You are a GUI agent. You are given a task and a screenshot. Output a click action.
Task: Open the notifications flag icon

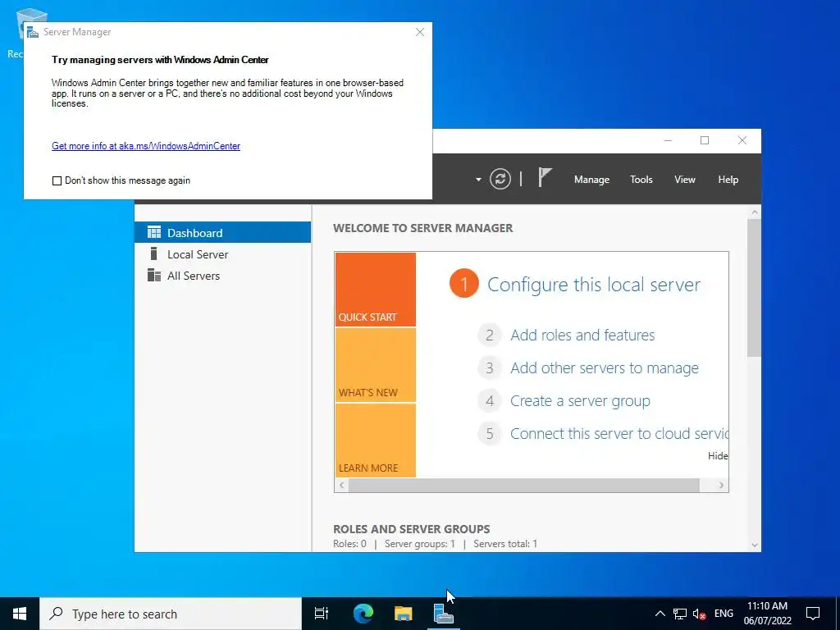545,177
